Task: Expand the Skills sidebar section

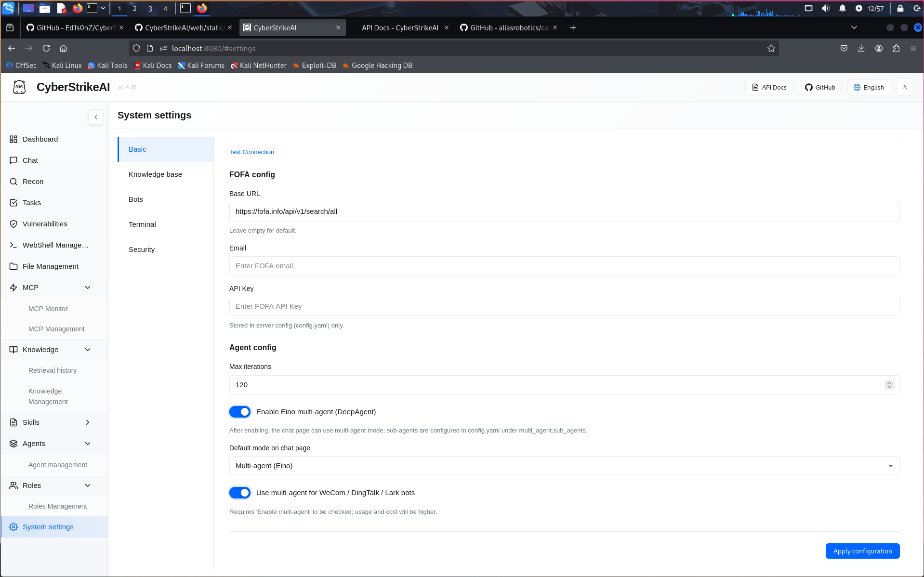Action: coord(88,422)
